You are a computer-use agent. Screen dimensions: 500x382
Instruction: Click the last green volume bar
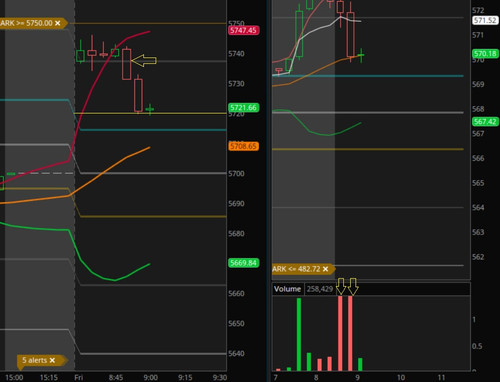pos(360,364)
